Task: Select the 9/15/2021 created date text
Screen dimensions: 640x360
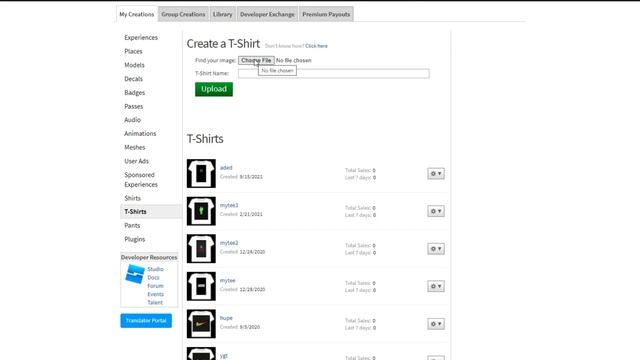Action: pos(251,177)
